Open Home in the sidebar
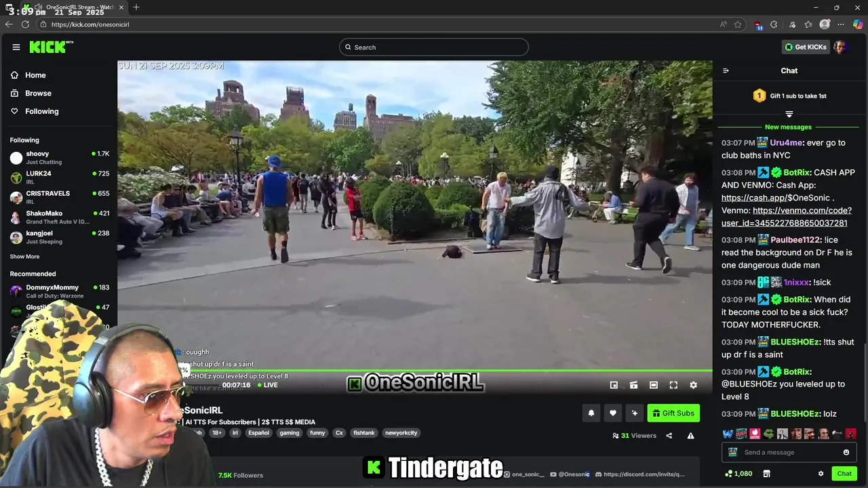This screenshot has width=868, height=488. point(28,75)
